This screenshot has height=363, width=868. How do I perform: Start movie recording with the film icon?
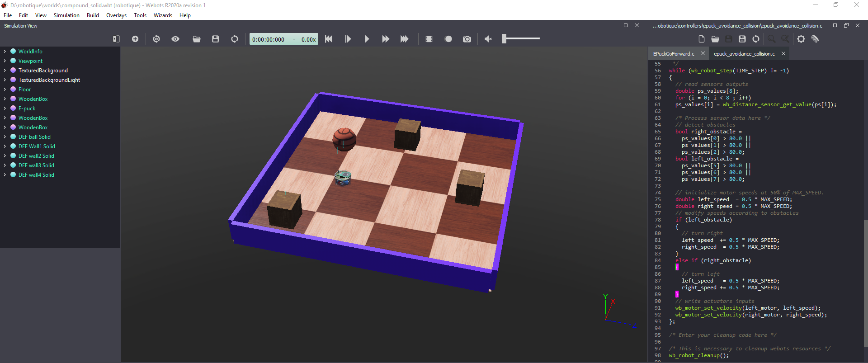click(x=429, y=39)
